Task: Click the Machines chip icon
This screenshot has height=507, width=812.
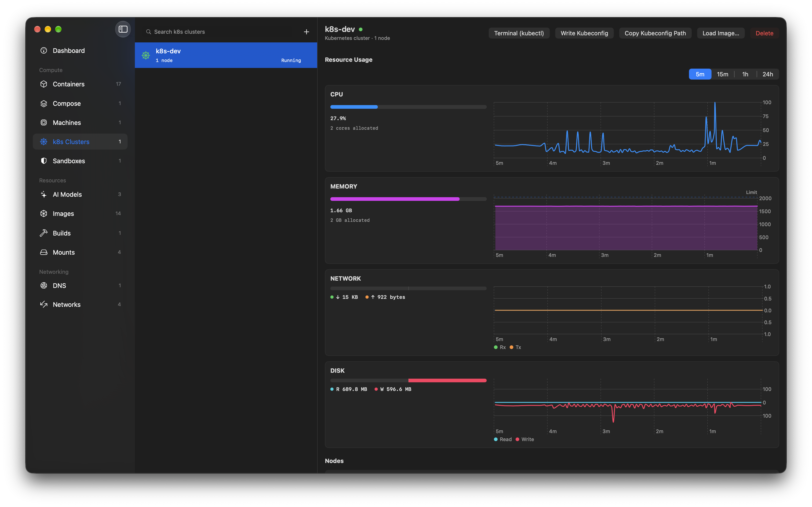Action: coord(44,123)
